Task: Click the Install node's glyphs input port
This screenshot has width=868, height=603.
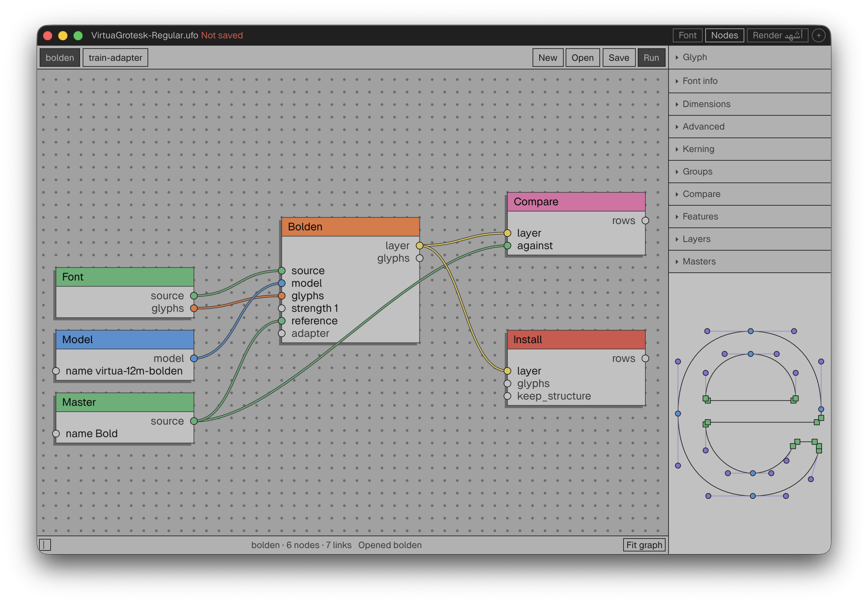Action: (507, 383)
